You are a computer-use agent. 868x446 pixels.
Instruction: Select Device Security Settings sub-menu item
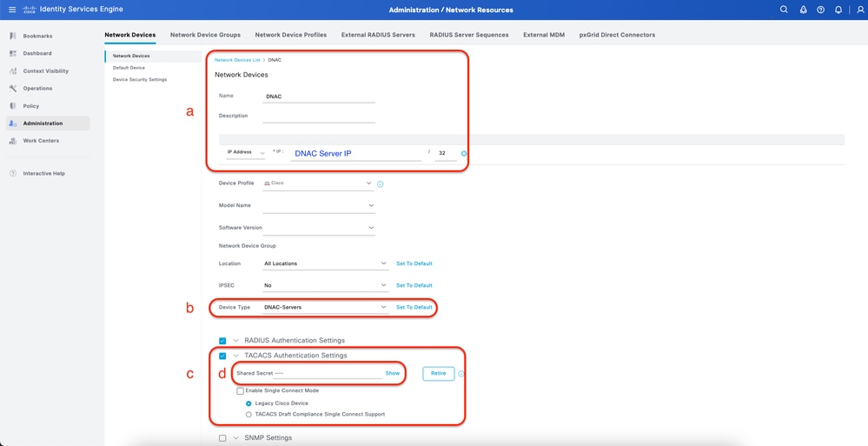point(140,80)
